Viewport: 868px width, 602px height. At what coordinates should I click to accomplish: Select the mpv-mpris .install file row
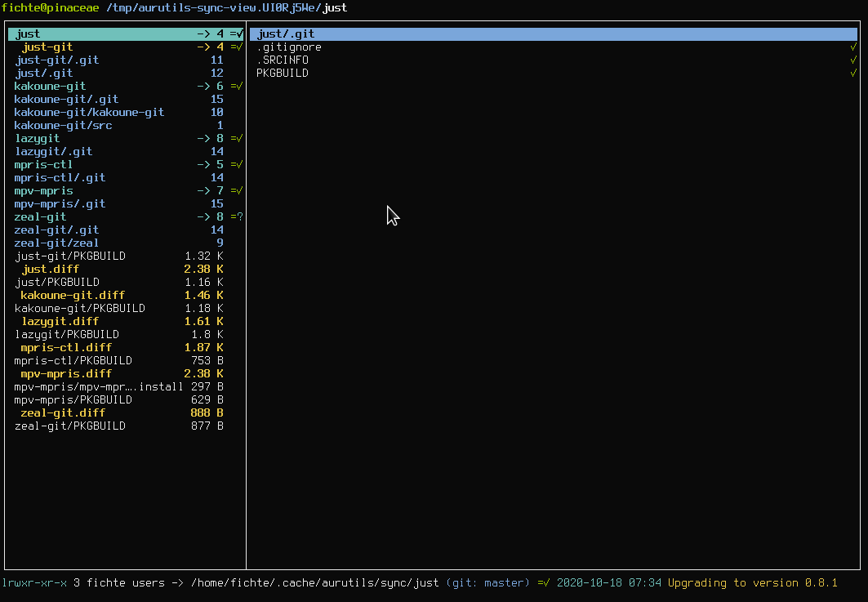click(126, 387)
